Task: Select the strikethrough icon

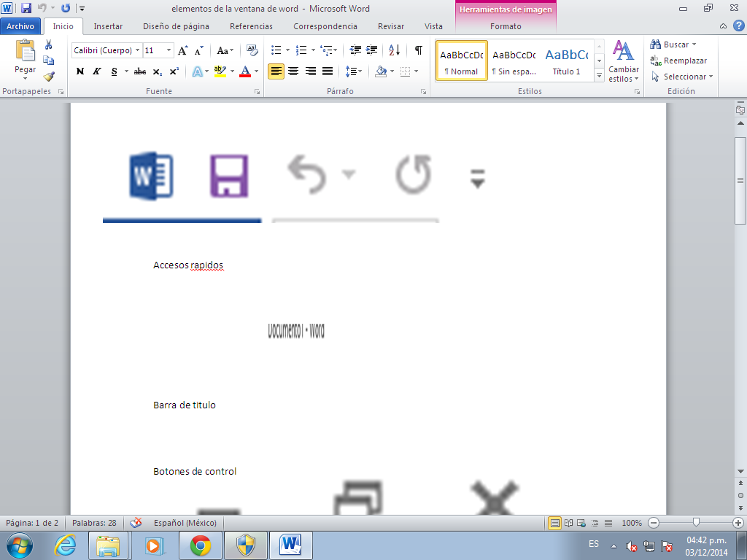Action: point(140,71)
